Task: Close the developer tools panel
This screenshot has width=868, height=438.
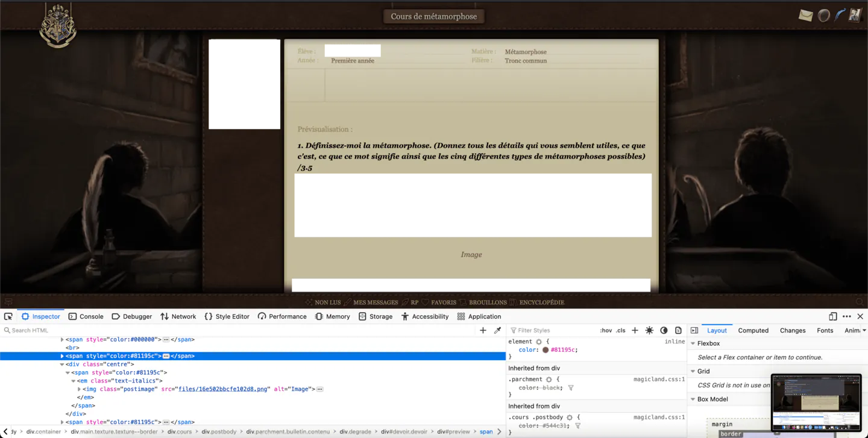Action: click(860, 316)
